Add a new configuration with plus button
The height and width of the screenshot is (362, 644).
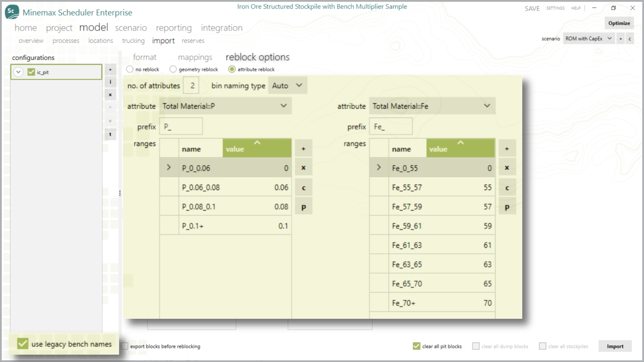pos(110,70)
